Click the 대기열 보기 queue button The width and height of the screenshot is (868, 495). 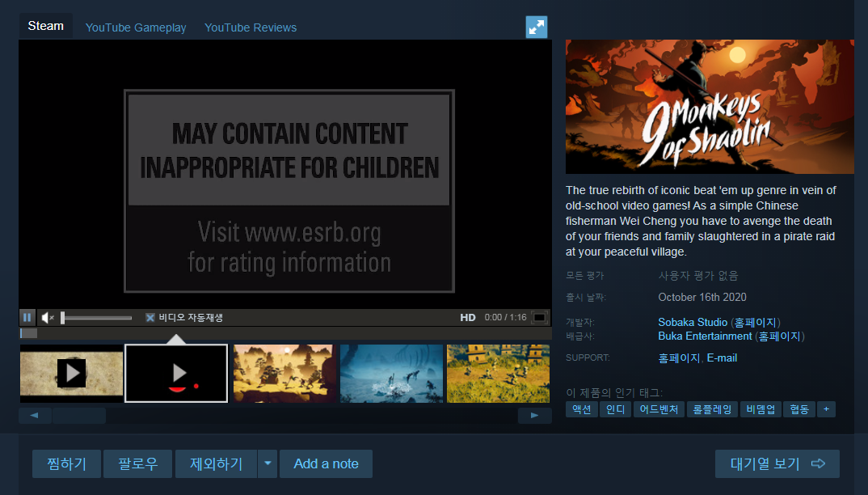point(777,463)
